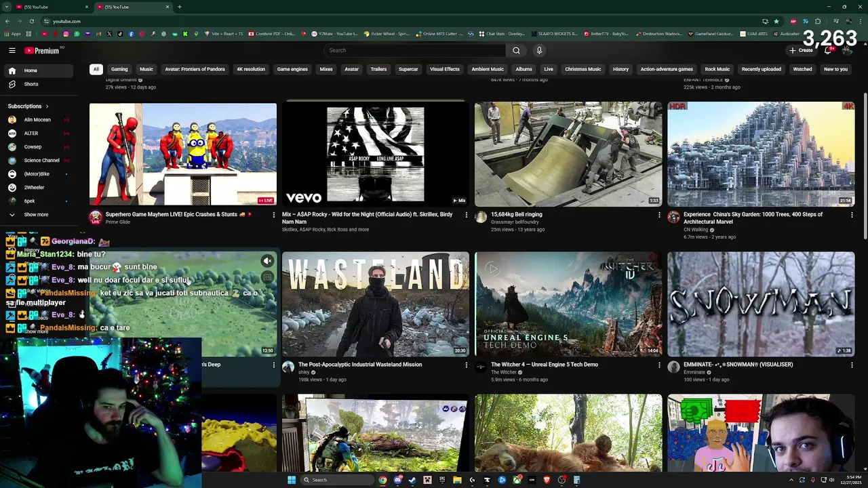Select the Music filter chip

click(146, 69)
